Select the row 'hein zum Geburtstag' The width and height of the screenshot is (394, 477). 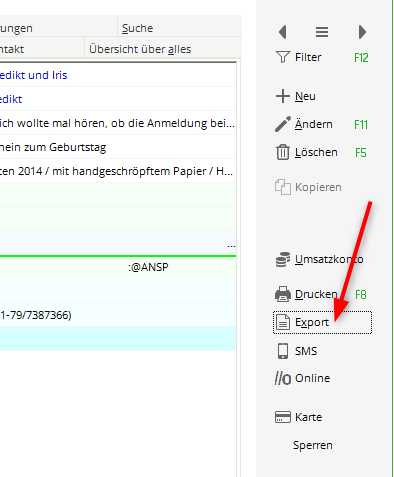click(x=118, y=147)
